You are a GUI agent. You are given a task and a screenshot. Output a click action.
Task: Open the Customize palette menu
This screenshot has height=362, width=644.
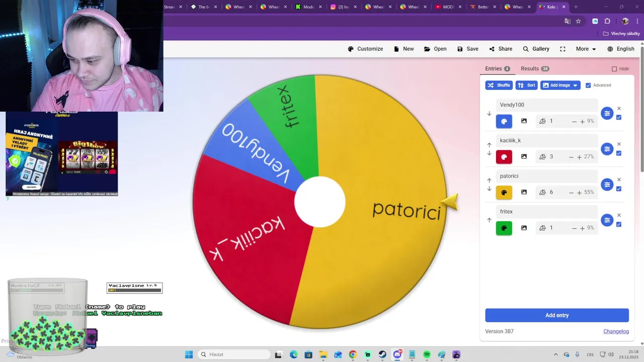click(365, 49)
